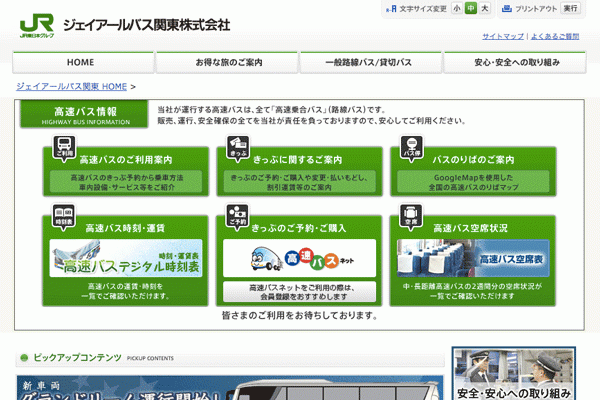Open the 高速バスネット logo banner

click(300, 258)
